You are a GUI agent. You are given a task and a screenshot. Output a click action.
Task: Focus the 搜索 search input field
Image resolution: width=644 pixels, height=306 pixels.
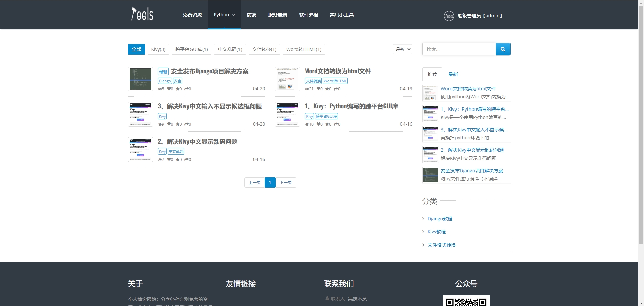[459, 49]
